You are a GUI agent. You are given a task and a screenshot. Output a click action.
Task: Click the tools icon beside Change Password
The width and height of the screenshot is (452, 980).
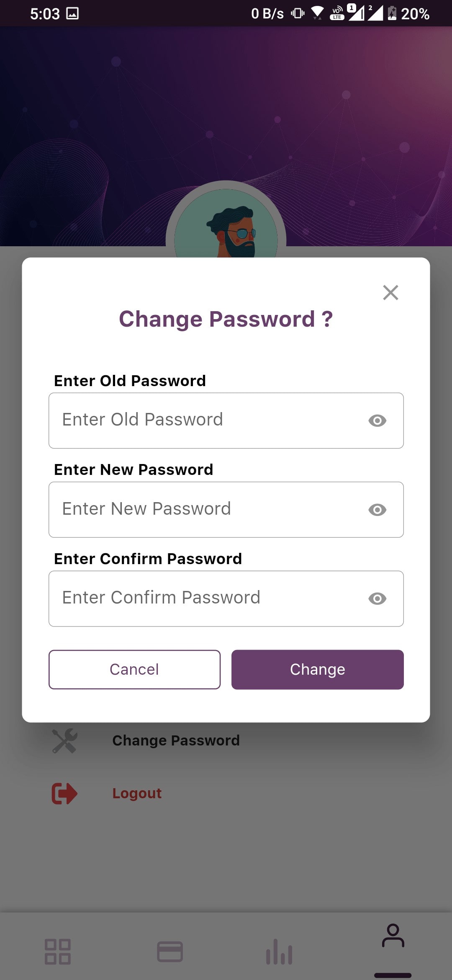(x=64, y=740)
